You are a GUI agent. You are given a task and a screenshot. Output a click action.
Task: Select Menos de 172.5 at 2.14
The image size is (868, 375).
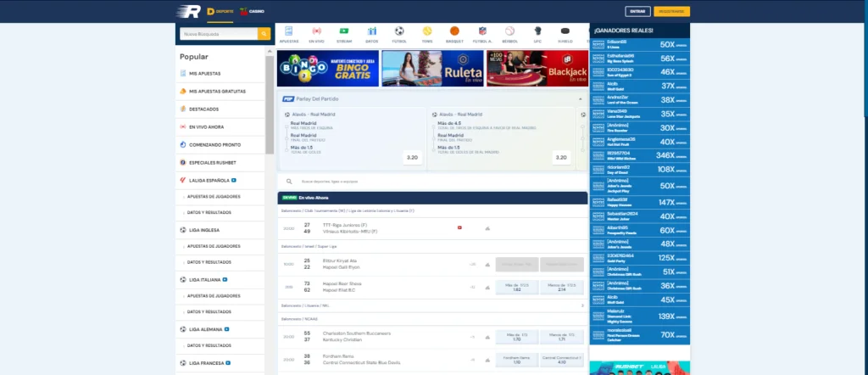[562, 287]
